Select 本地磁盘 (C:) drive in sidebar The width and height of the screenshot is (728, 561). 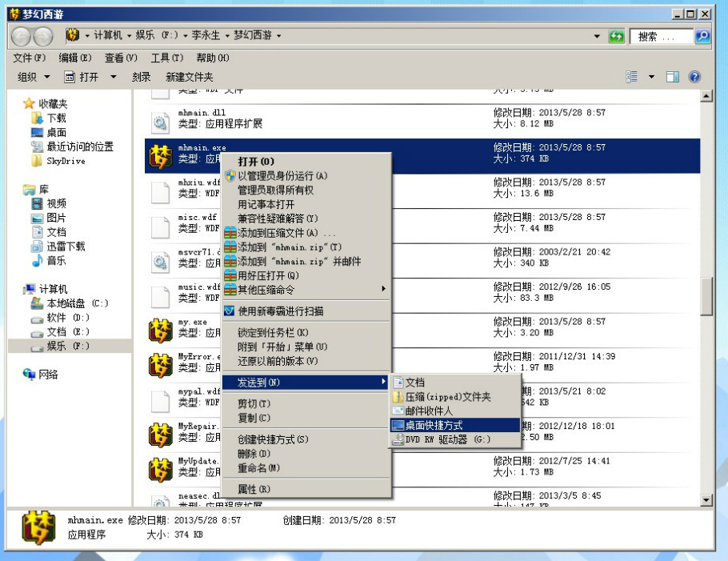70,303
